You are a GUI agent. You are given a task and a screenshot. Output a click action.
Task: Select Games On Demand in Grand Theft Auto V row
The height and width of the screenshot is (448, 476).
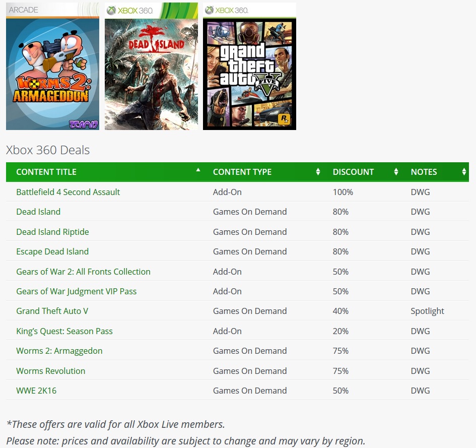[x=249, y=311]
